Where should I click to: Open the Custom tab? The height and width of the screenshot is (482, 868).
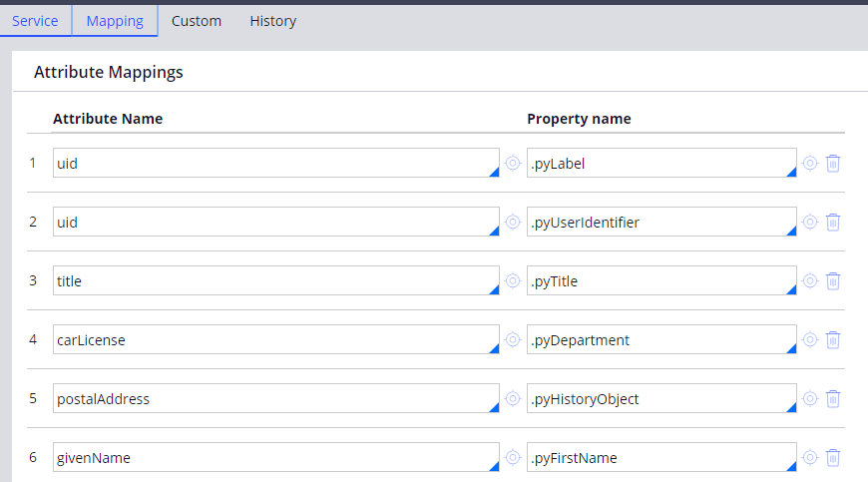pos(197,21)
